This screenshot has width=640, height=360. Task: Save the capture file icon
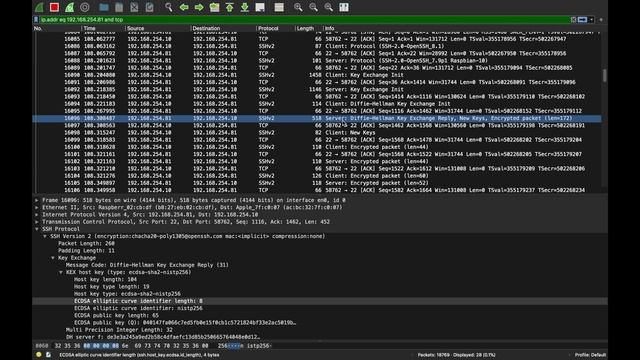(x=119, y=7)
